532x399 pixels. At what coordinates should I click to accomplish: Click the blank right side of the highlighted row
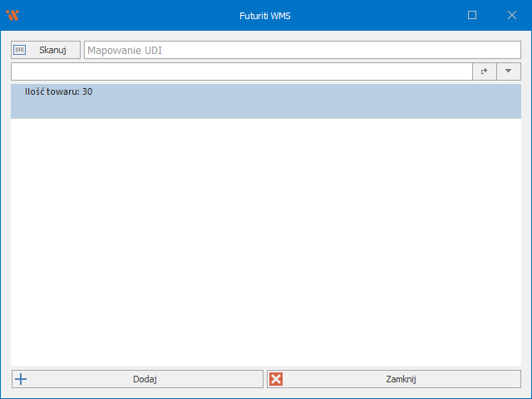416,100
